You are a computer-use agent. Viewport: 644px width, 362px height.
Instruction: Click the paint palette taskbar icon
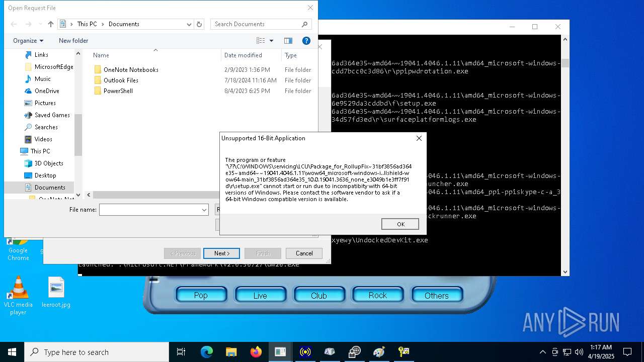(379, 352)
